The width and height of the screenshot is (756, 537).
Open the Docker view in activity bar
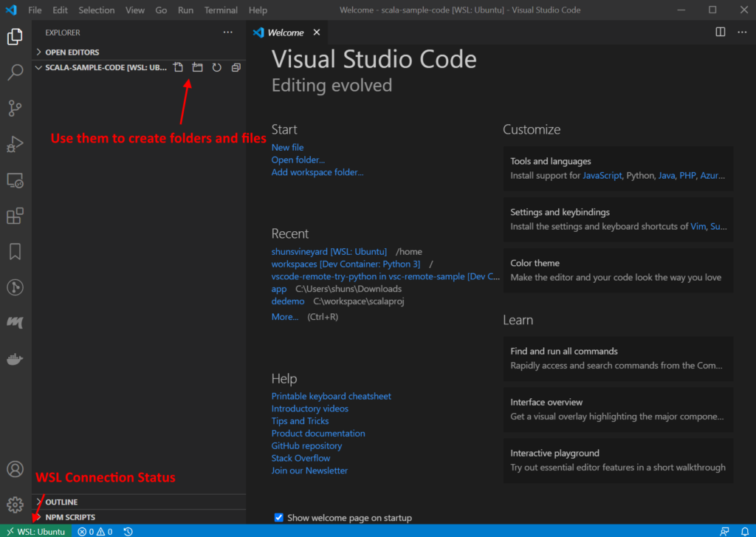[x=16, y=360]
